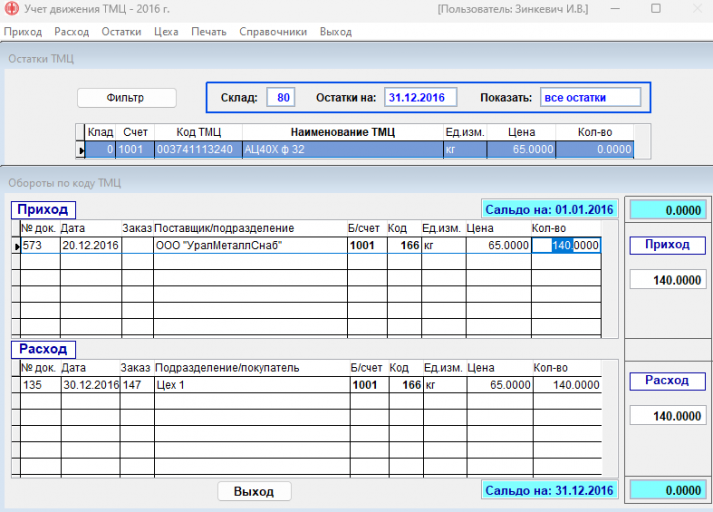713x512 pixels.
Task: Click the opening balance value 0.0000 at the top right
Action: [668, 211]
